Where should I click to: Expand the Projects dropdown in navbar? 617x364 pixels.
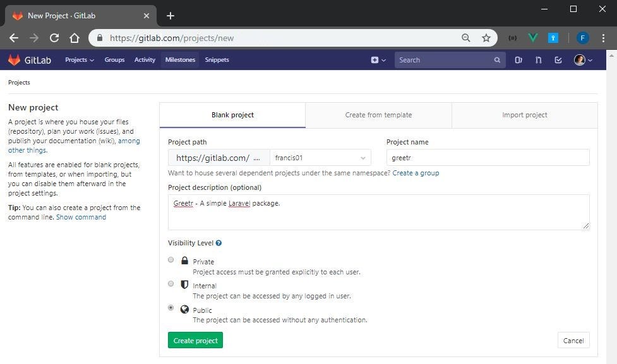pos(80,60)
